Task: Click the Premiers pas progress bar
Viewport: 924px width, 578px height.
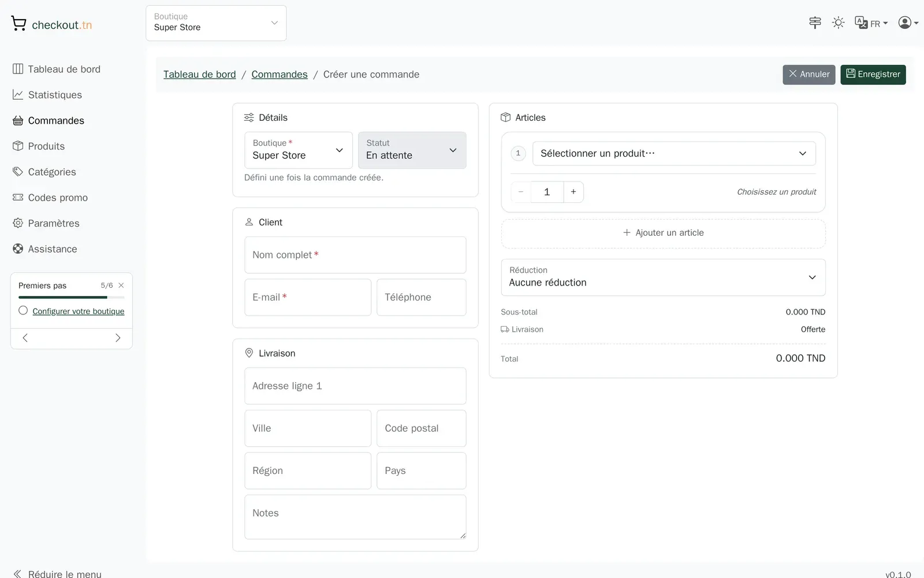Action: tap(72, 298)
